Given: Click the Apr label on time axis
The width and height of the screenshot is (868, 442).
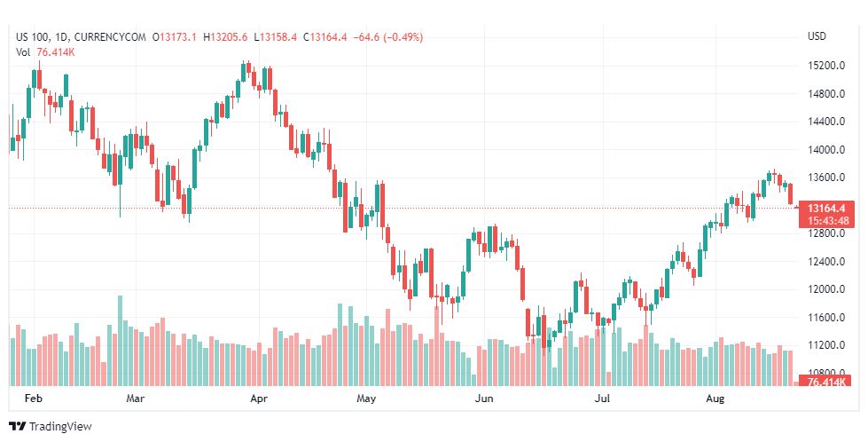Looking at the screenshot, I should coord(259,399).
